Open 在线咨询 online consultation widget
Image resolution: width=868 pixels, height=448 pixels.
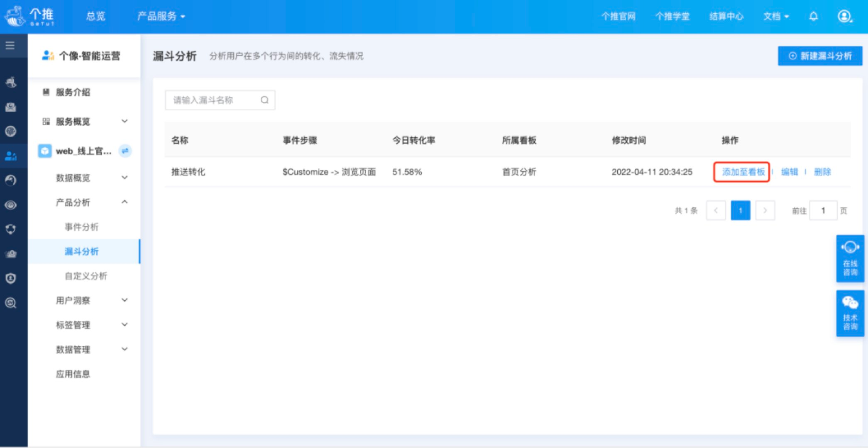pos(850,259)
